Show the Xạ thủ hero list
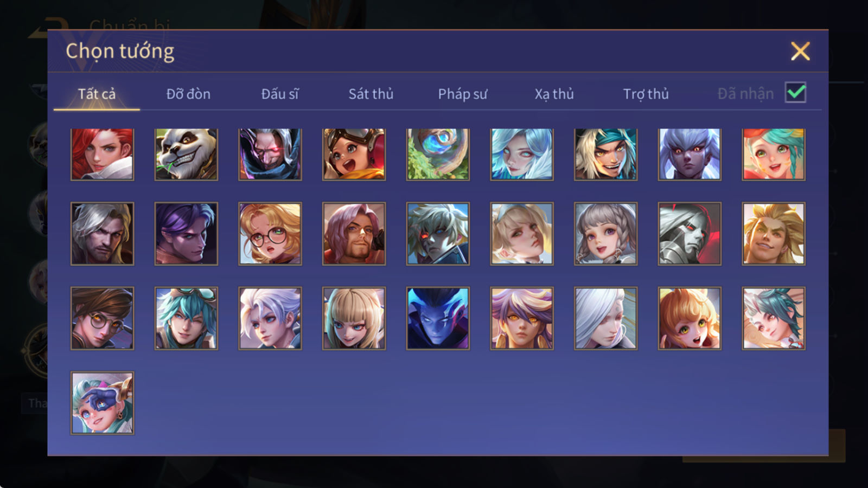Viewport: 868px width, 488px height. (554, 94)
